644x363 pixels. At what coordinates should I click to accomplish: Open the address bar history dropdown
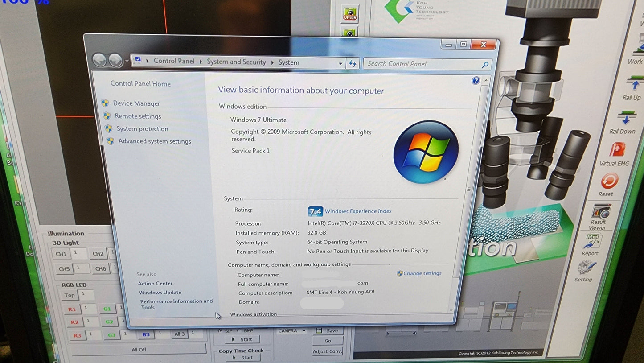point(340,63)
